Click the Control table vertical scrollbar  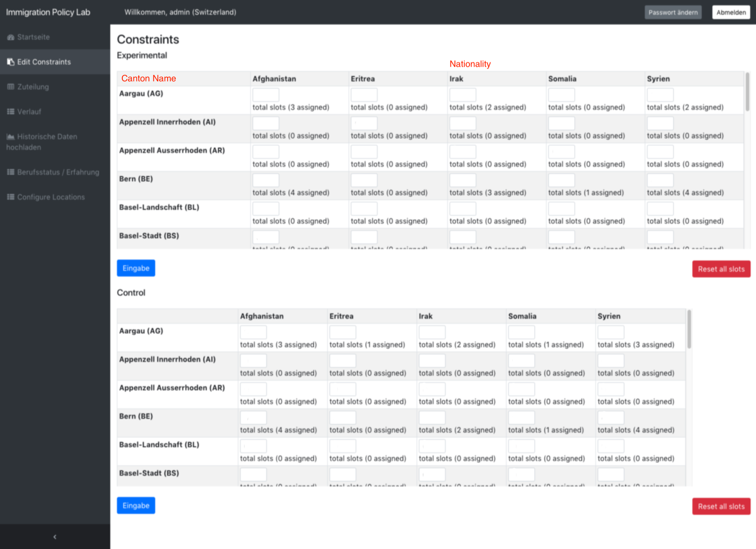[x=689, y=329]
